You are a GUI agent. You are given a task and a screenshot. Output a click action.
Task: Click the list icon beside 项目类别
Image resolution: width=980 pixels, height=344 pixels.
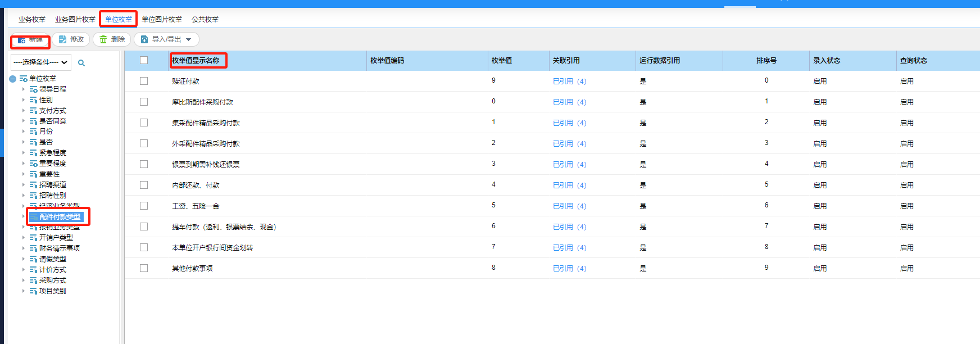point(33,291)
